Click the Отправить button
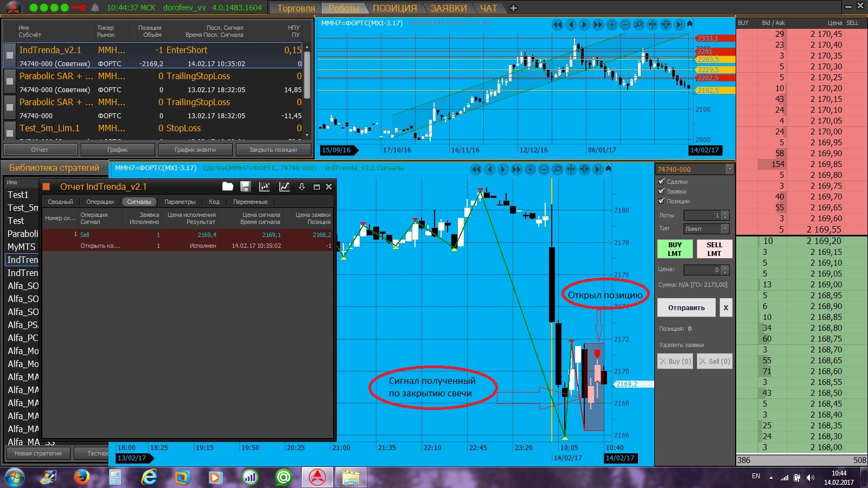 pyautogui.click(x=686, y=307)
